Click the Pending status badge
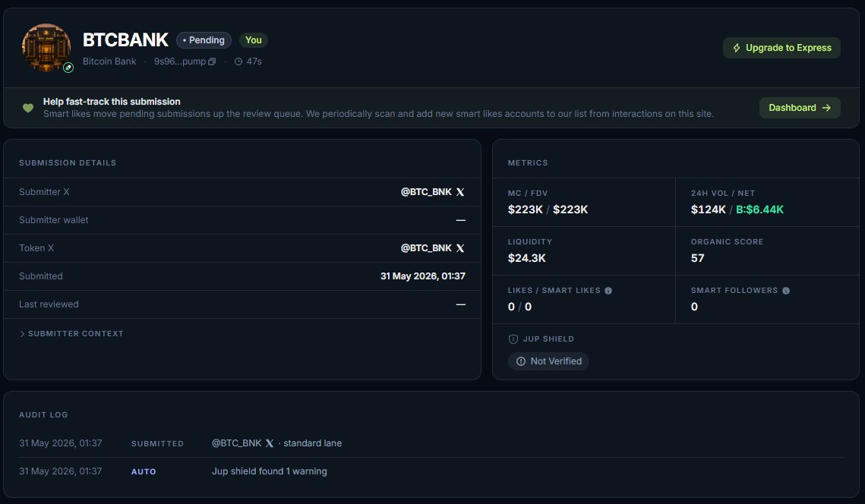 pyautogui.click(x=204, y=40)
